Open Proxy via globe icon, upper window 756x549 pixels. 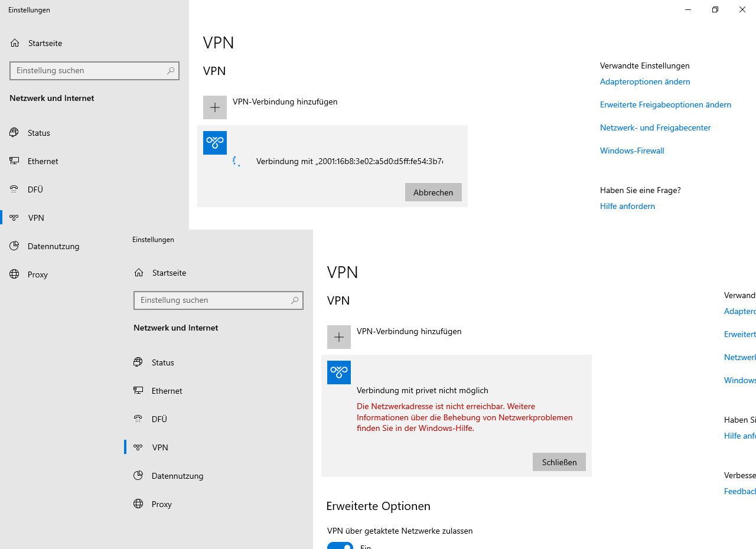[14, 274]
